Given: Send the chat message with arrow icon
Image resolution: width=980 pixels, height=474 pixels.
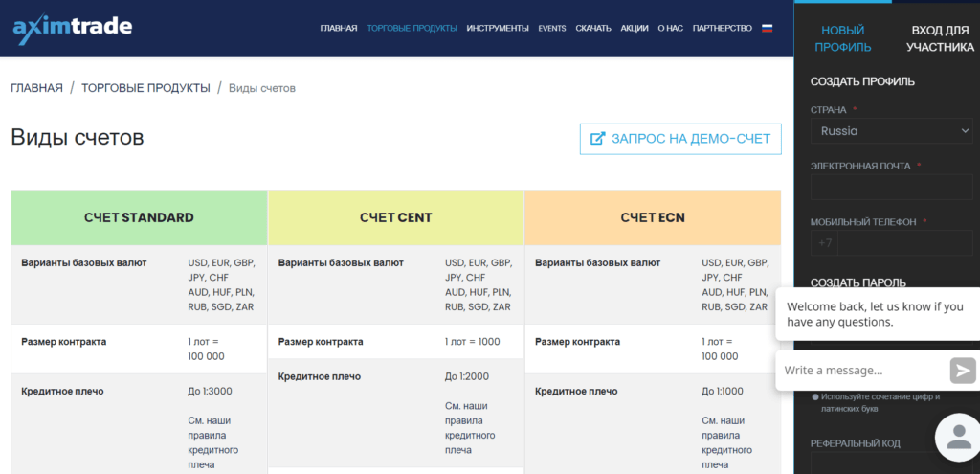Looking at the screenshot, I should tap(963, 371).
